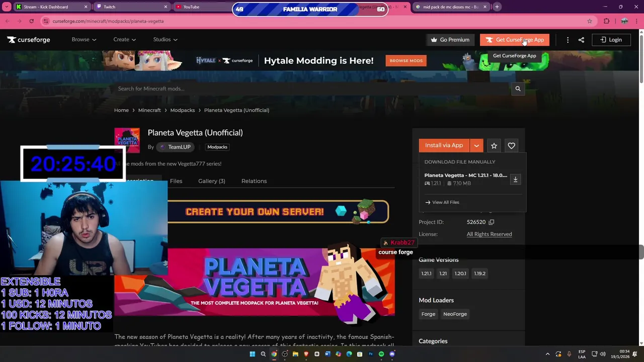This screenshot has height=362, width=644.
Task: Go to Modpacks breadcrumb
Action: [182, 110]
